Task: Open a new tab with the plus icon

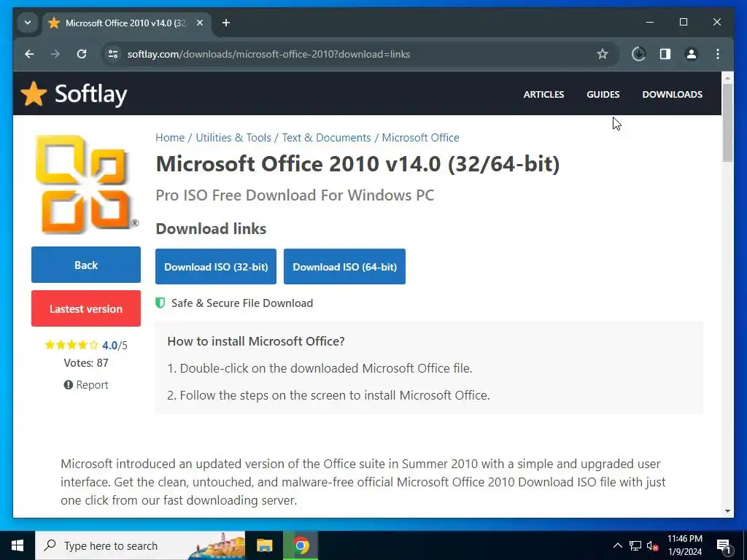Action: pyautogui.click(x=226, y=23)
